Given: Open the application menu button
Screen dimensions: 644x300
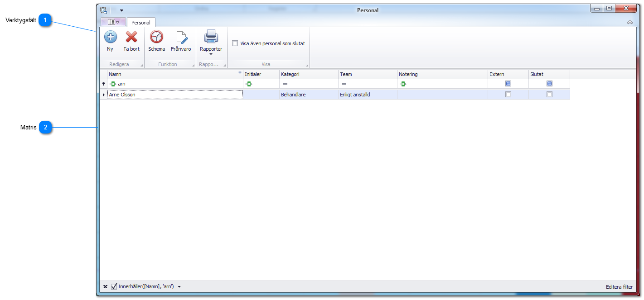Looking at the screenshot, I should click(x=113, y=22).
